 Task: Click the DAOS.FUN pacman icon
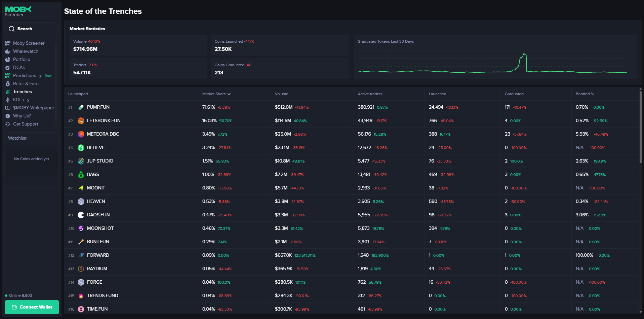81,215
